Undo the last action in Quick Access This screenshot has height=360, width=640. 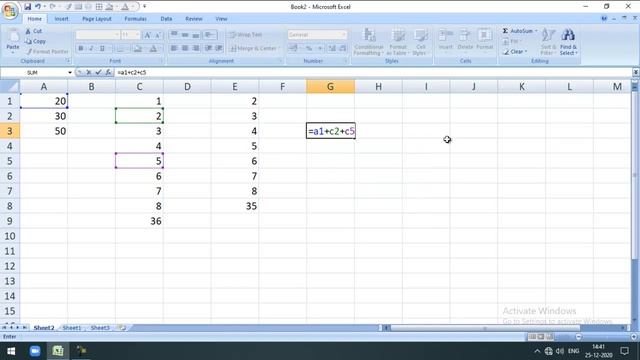click(x=38, y=7)
